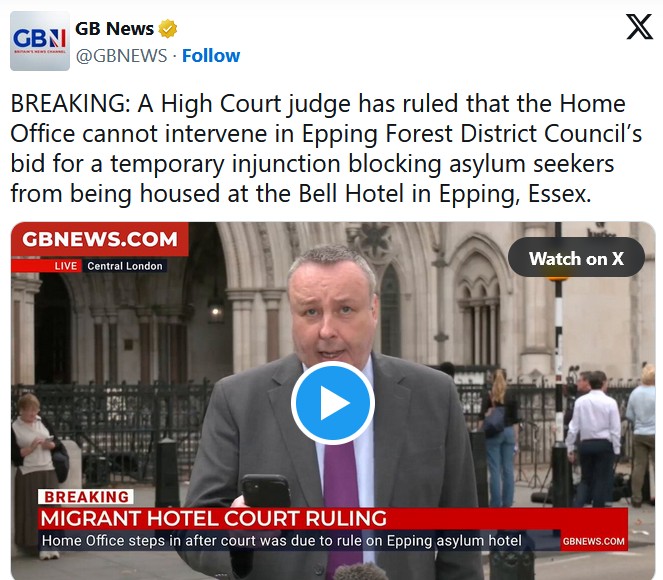The width and height of the screenshot is (663, 580).
Task: Click the X logo in the corner
Action: [639, 27]
